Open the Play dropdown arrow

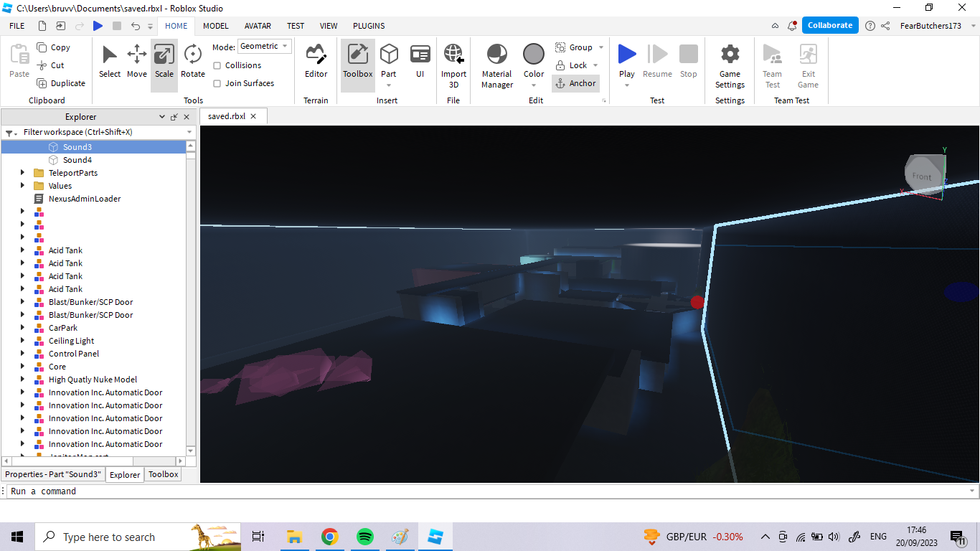click(627, 85)
